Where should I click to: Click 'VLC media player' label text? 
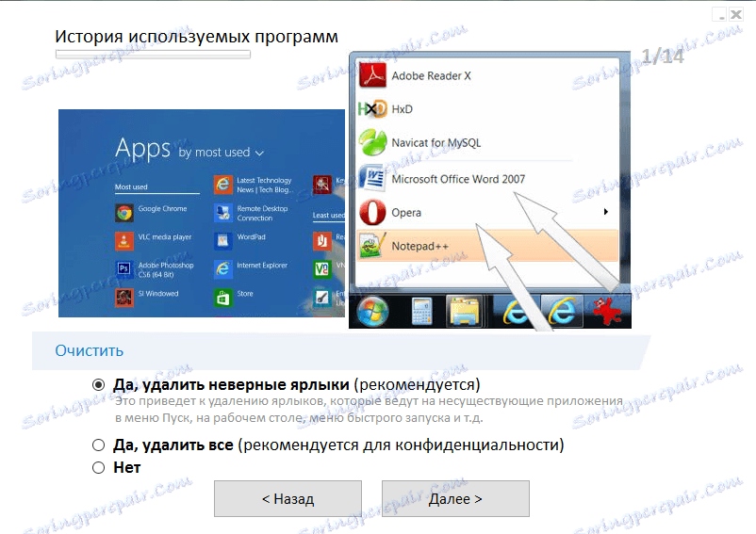coord(165,237)
